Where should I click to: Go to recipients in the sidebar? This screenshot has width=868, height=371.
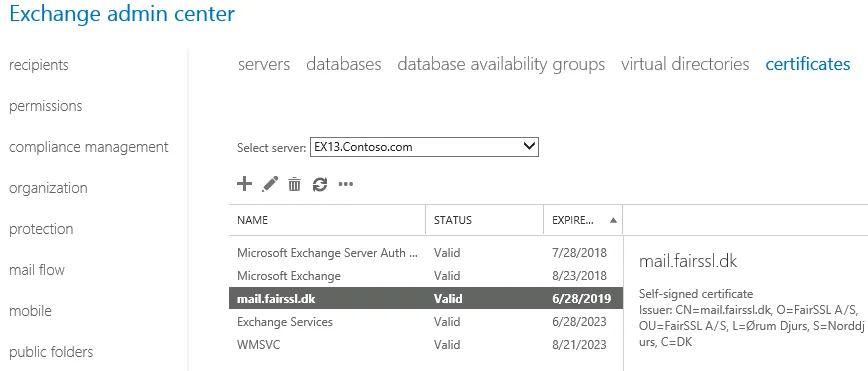pyautogui.click(x=39, y=65)
